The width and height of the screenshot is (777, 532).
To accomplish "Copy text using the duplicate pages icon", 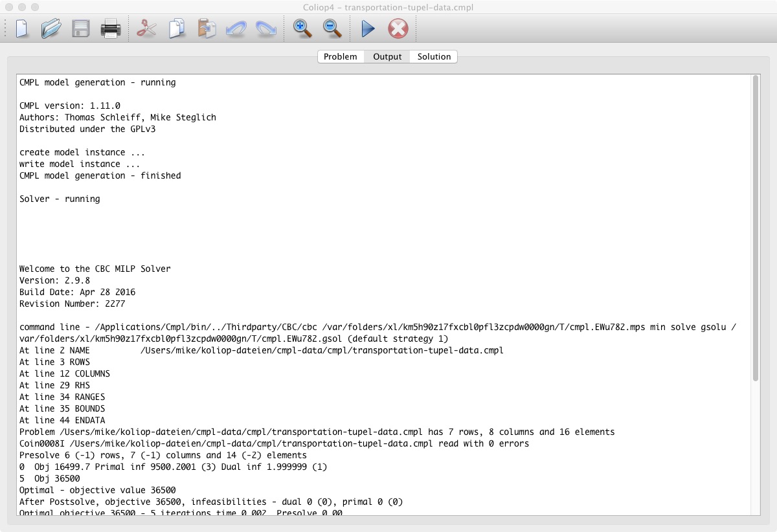I will [x=176, y=29].
